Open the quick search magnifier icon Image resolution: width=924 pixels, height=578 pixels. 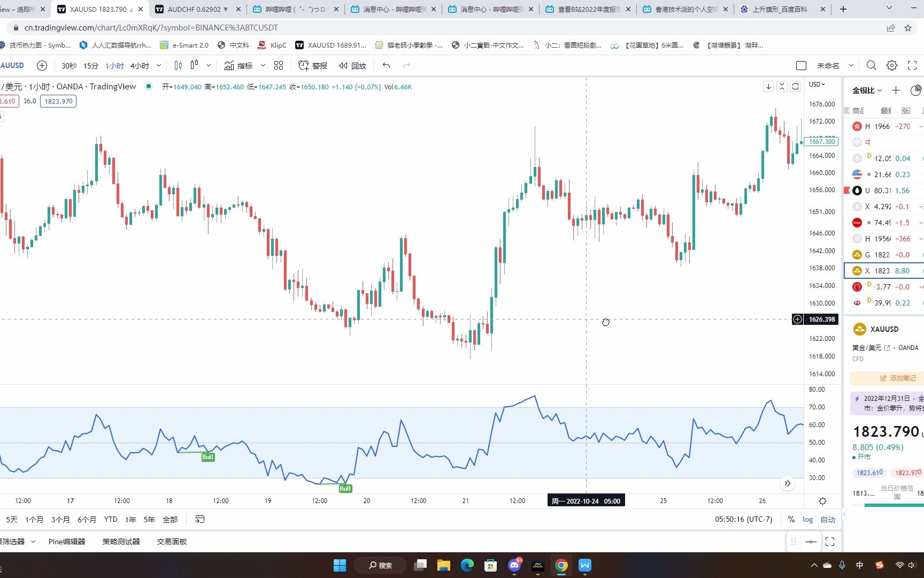[871, 65]
